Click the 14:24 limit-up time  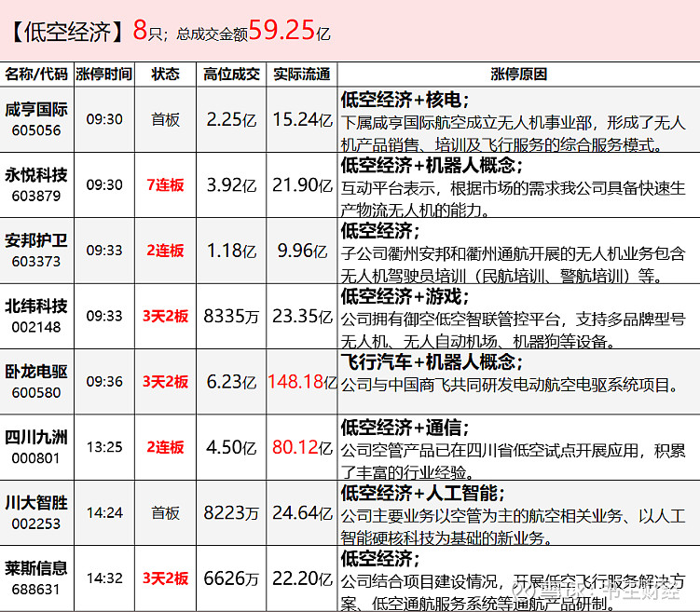104,513
